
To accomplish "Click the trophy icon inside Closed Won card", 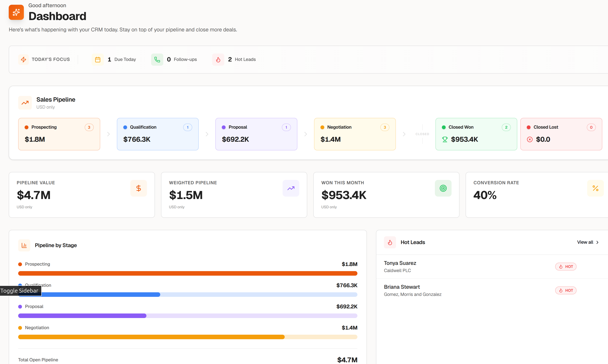I will click(x=445, y=139).
